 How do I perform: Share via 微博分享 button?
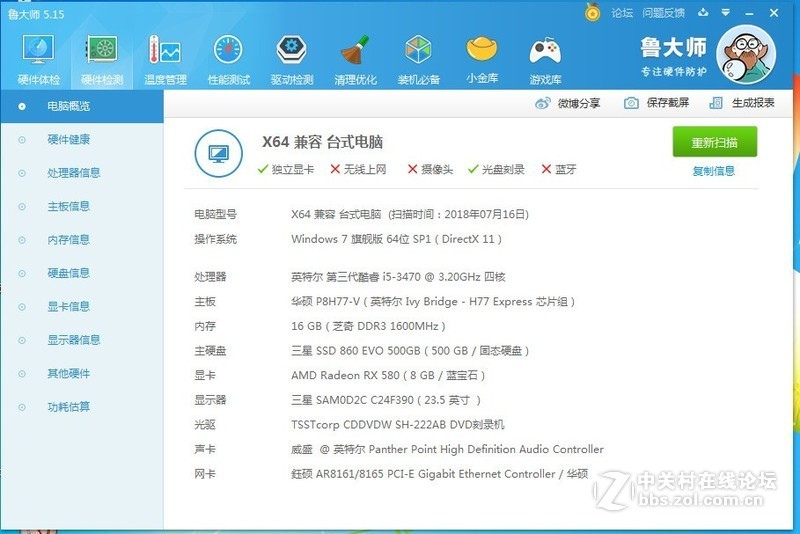coord(567,104)
